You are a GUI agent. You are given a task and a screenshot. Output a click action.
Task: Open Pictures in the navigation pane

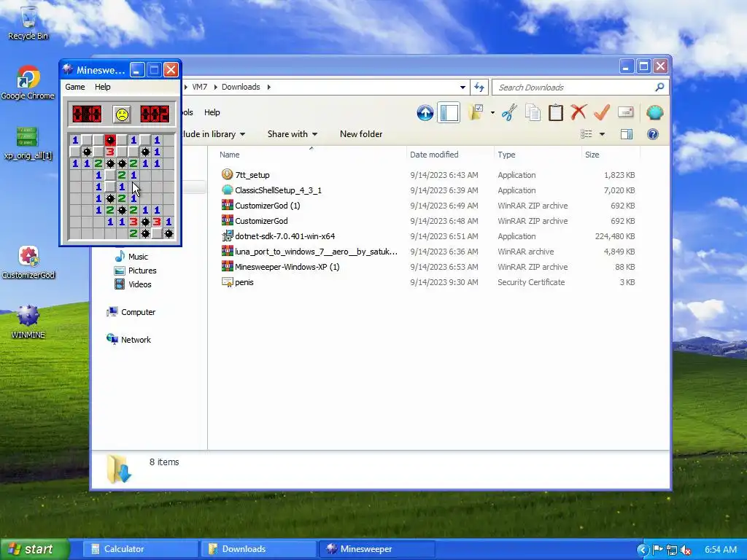pyautogui.click(x=135, y=271)
